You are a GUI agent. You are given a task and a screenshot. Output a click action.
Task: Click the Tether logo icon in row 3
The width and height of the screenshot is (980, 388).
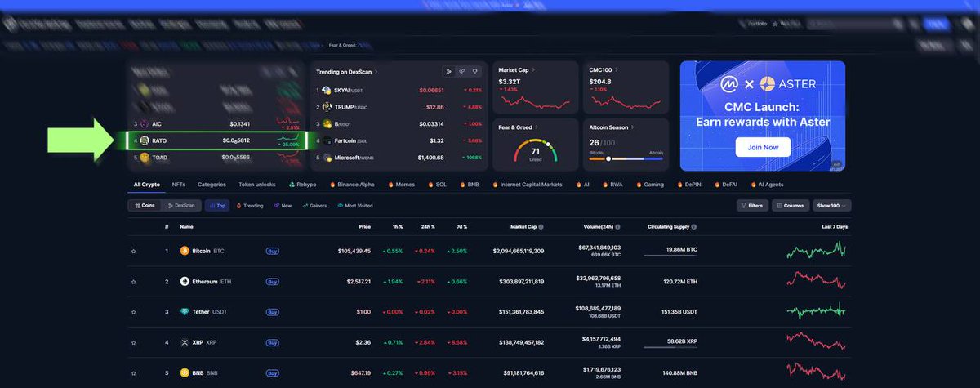(185, 312)
